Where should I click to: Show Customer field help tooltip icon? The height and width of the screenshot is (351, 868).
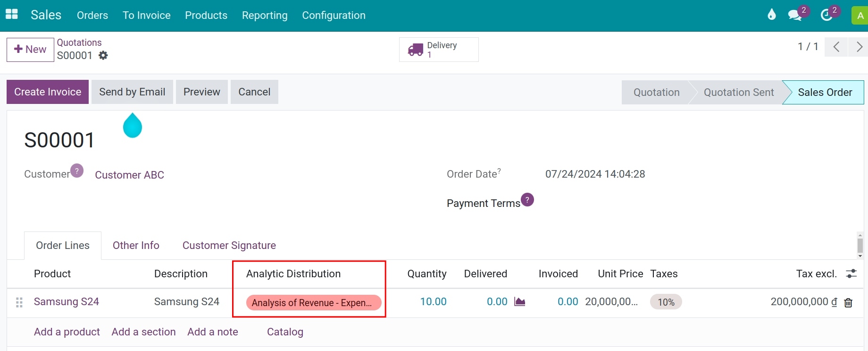[77, 171]
